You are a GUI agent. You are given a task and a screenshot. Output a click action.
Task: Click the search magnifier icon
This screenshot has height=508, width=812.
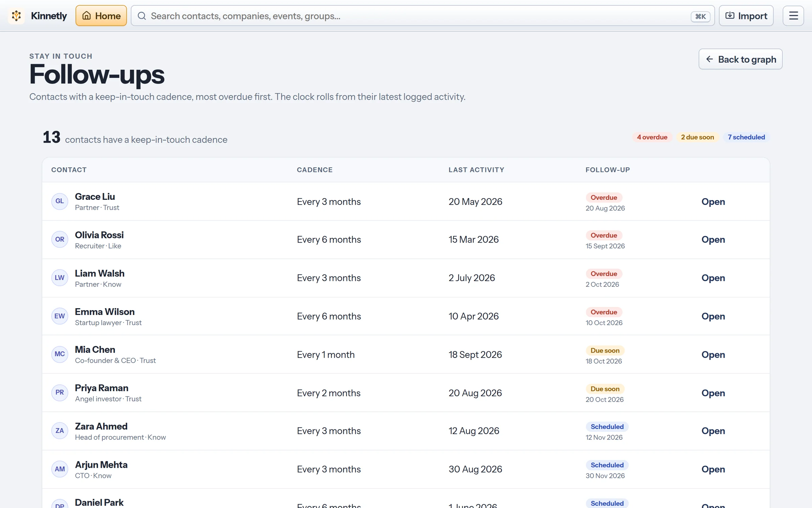click(x=142, y=16)
